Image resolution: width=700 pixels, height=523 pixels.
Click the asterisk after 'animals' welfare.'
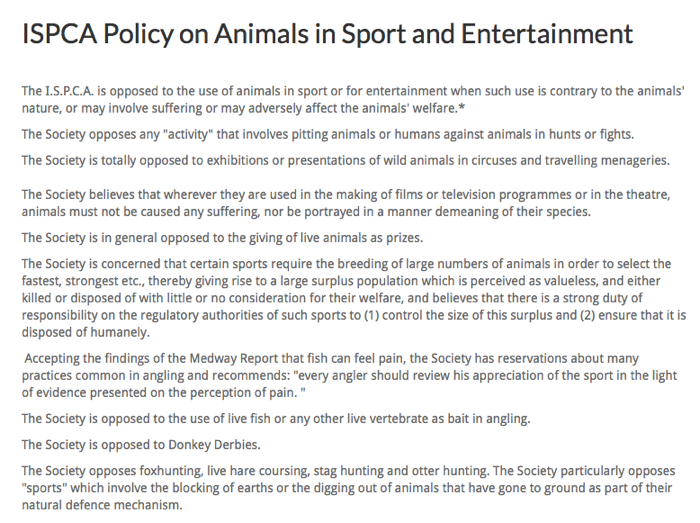click(462, 108)
